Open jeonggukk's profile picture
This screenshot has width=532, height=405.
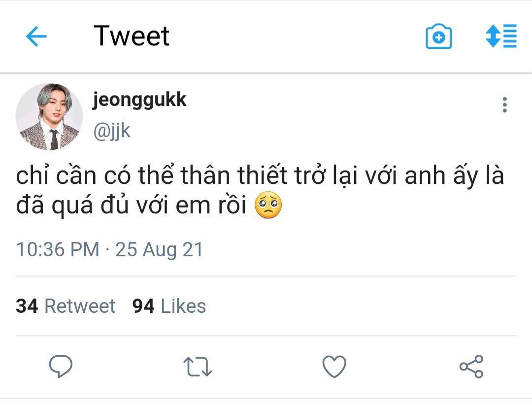[49, 117]
